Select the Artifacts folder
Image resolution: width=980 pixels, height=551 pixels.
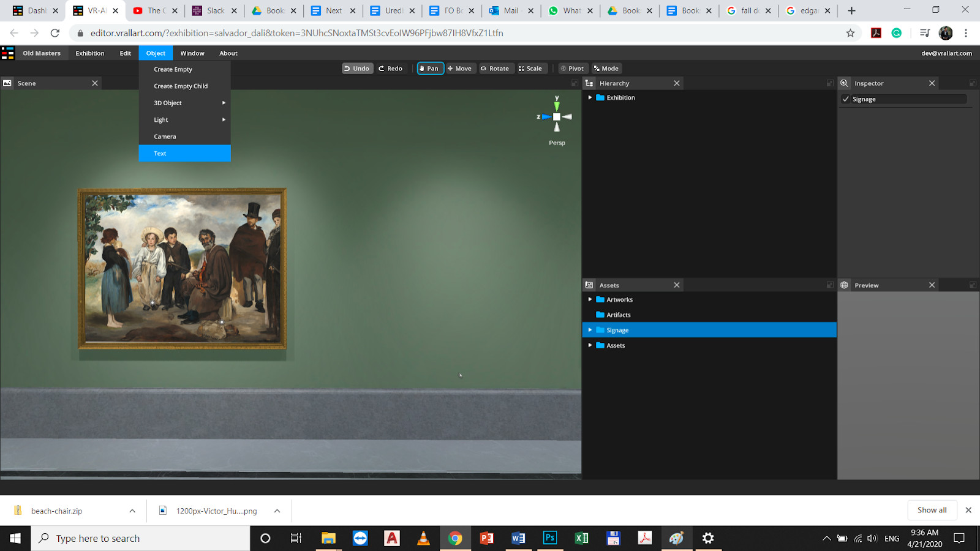[x=709, y=315]
